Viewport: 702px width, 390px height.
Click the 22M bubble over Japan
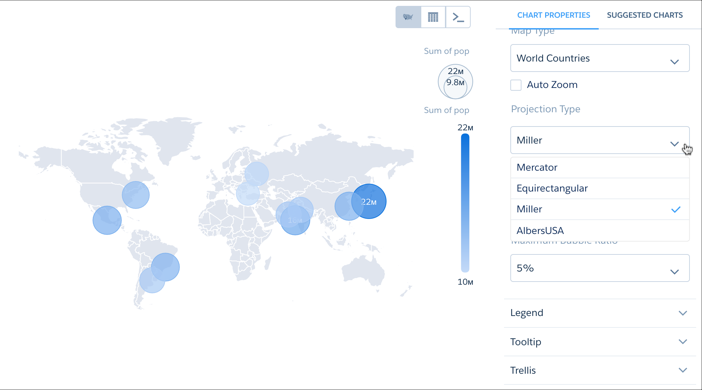pyautogui.click(x=369, y=201)
